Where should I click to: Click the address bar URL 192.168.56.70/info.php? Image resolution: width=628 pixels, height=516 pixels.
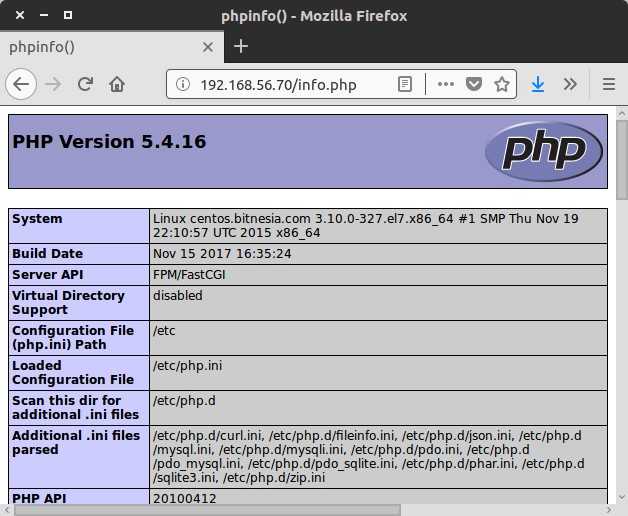click(278, 85)
